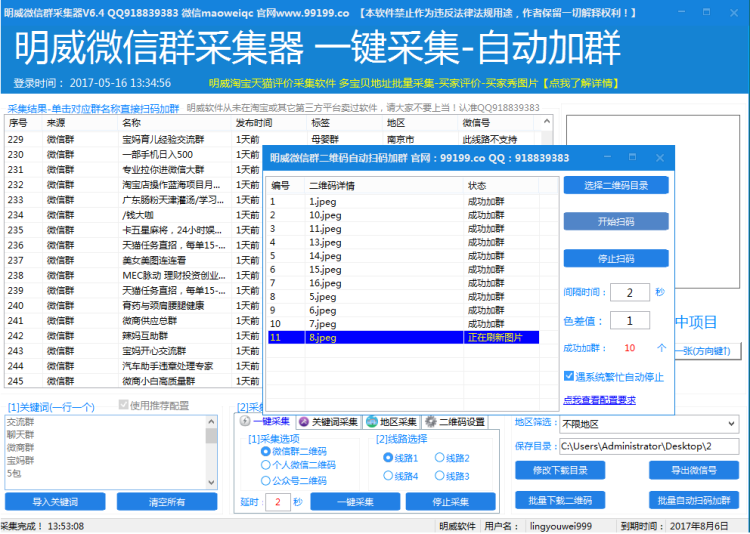The height and width of the screenshot is (534, 750).
Task: Click the 二维码详情 column header
Action: tap(384, 186)
